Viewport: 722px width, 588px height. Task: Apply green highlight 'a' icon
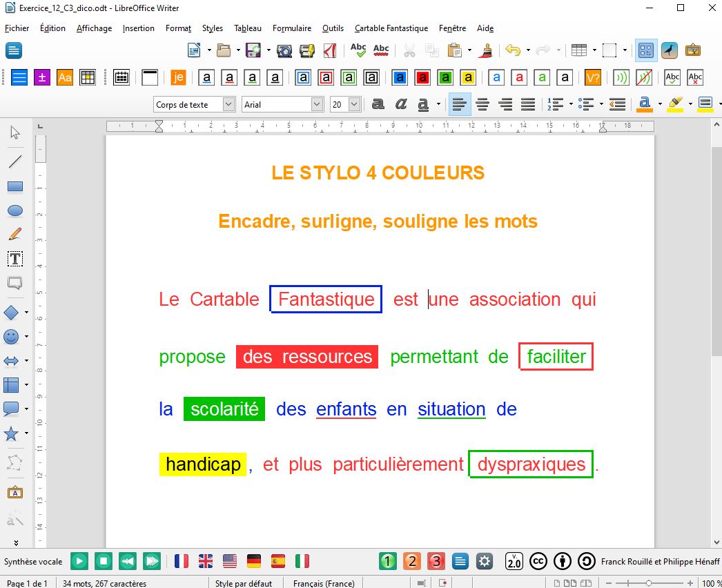445,77
